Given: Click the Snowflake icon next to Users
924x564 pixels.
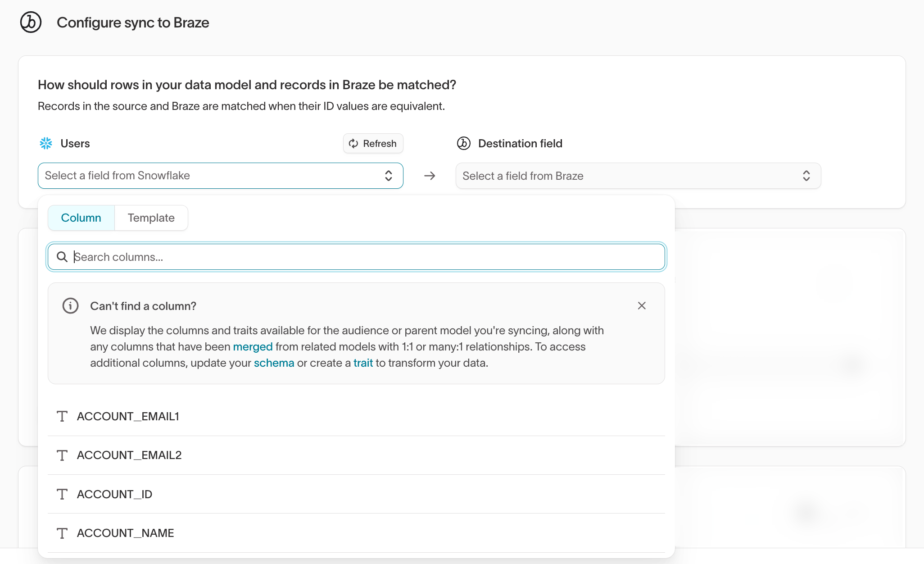Looking at the screenshot, I should tap(46, 143).
